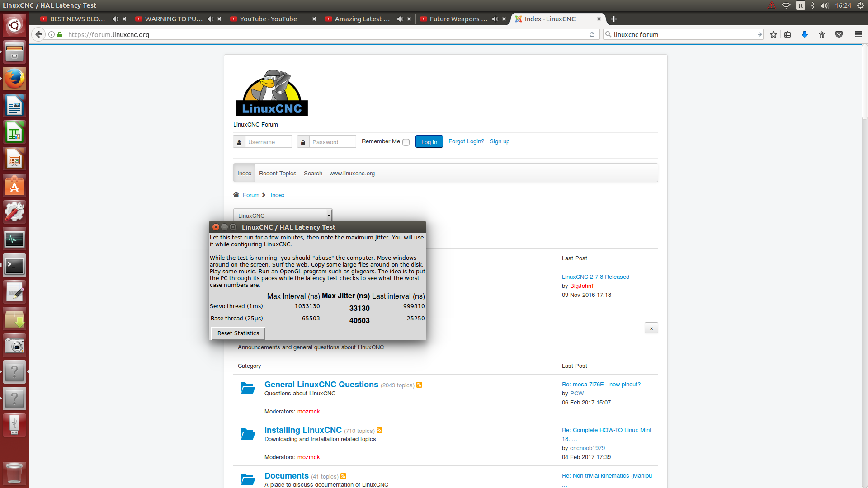The width and height of the screenshot is (868, 488).
Task: Open the Bluetooth indicator menu
Action: [812, 5]
